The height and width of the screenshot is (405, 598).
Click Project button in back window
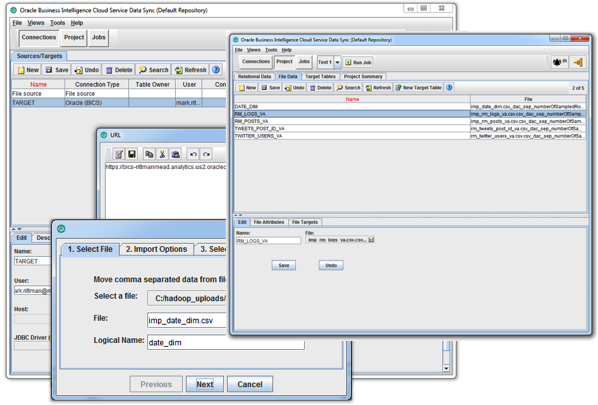pyautogui.click(x=74, y=38)
